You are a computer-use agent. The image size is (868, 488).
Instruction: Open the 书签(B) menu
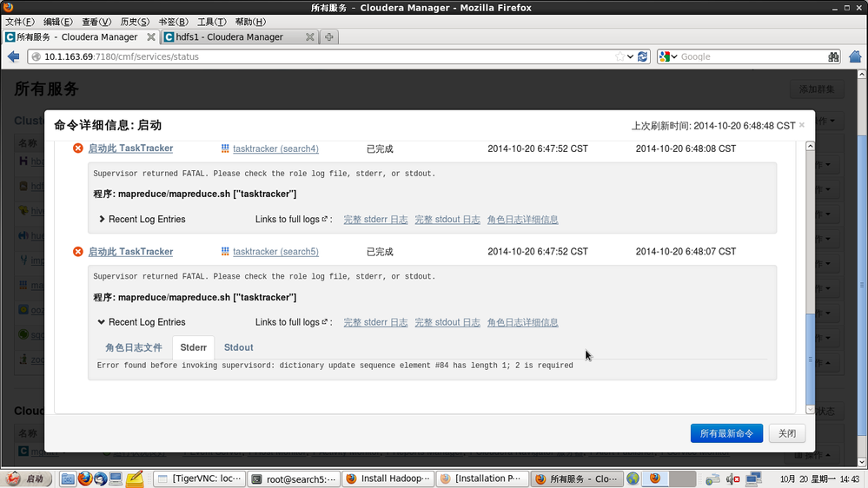point(173,22)
